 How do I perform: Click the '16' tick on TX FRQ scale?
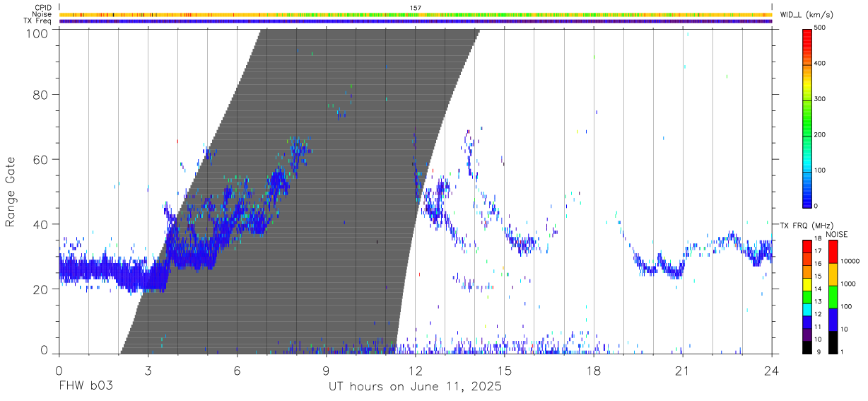point(819,264)
